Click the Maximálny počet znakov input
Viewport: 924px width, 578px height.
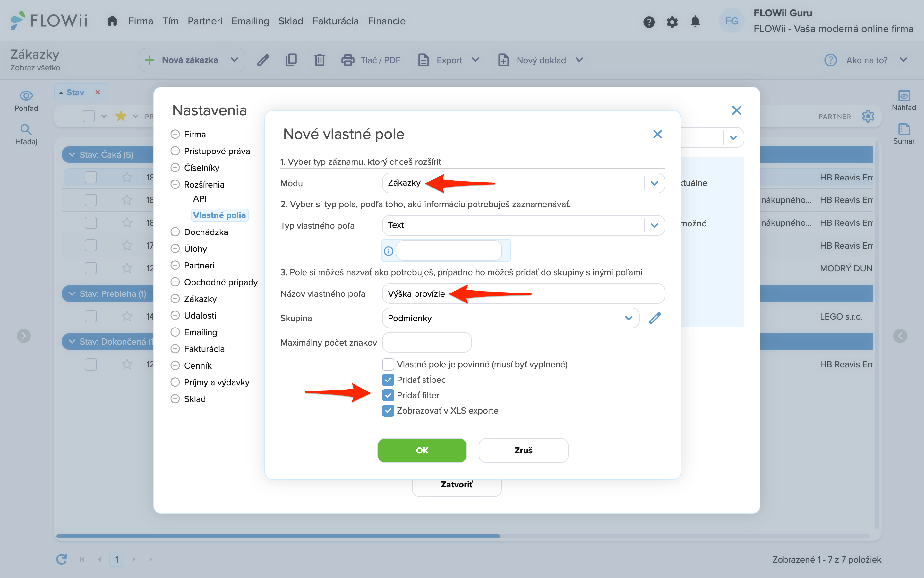coord(426,342)
